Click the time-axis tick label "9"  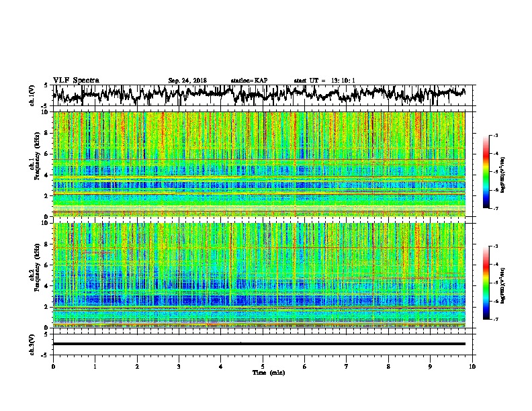coord(430,367)
